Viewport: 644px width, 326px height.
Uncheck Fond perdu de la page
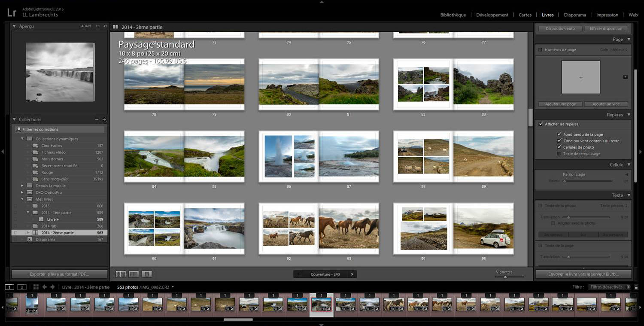(x=559, y=134)
